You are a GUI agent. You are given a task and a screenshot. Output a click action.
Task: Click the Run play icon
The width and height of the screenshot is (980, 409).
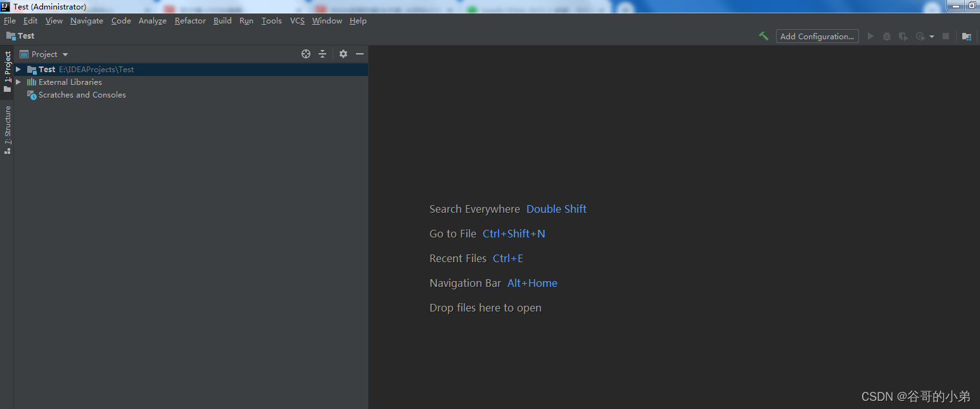click(870, 36)
